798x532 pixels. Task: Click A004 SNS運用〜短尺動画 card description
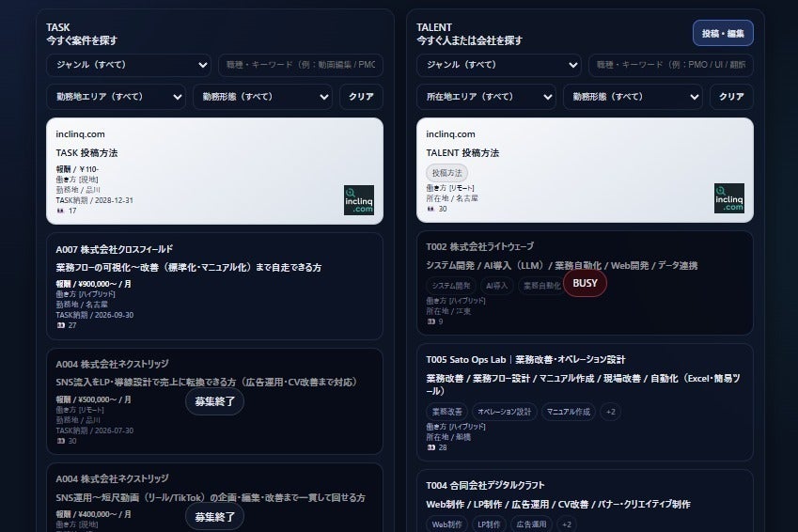point(211,497)
